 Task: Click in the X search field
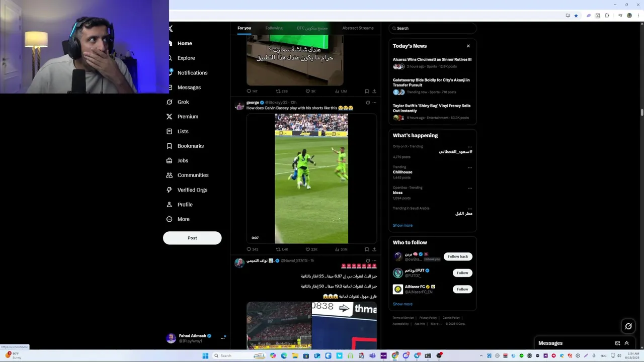click(433, 28)
